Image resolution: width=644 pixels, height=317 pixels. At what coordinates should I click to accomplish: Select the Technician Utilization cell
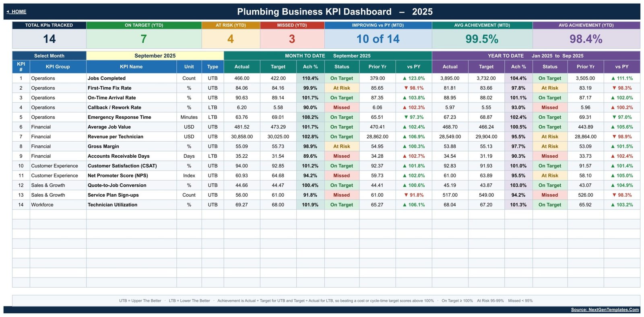click(x=131, y=205)
